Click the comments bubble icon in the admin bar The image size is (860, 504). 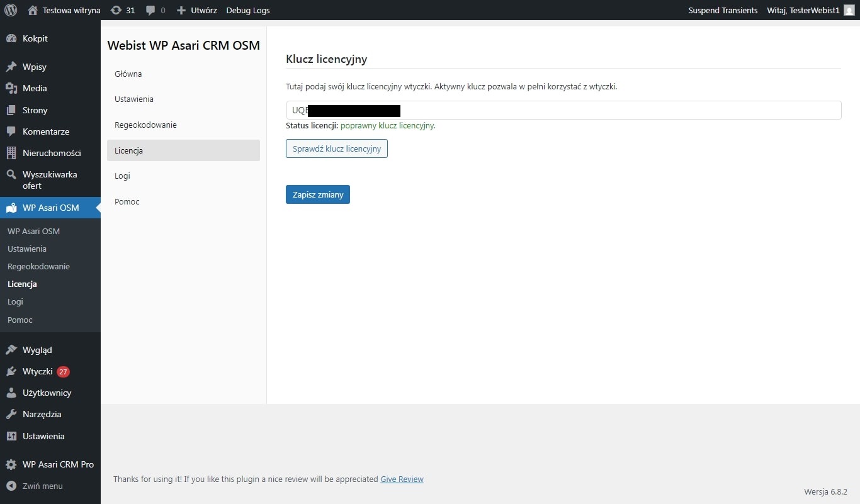[150, 10]
